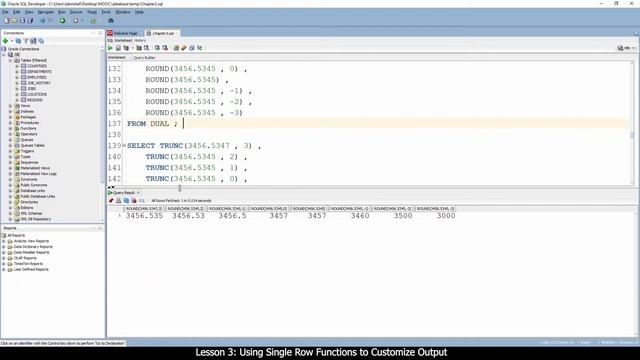Expand the EMPLOYEES table node
This screenshot has width=640, height=360.
click(17, 77)
